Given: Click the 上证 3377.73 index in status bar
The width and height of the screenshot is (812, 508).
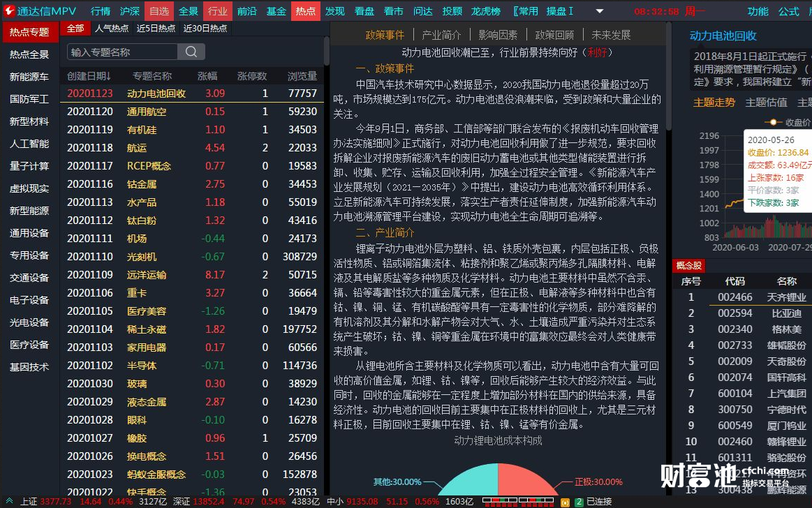Looking at the screenshot, I should [x=46, y=501].
